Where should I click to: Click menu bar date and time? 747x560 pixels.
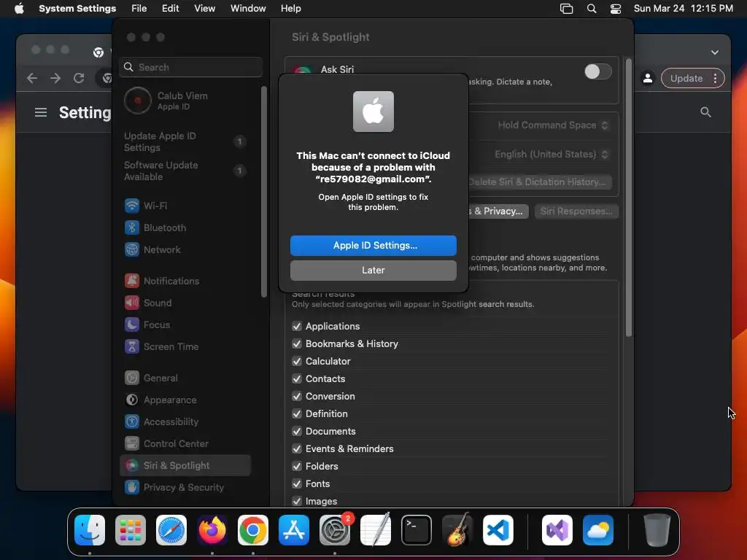pos(683,9)
